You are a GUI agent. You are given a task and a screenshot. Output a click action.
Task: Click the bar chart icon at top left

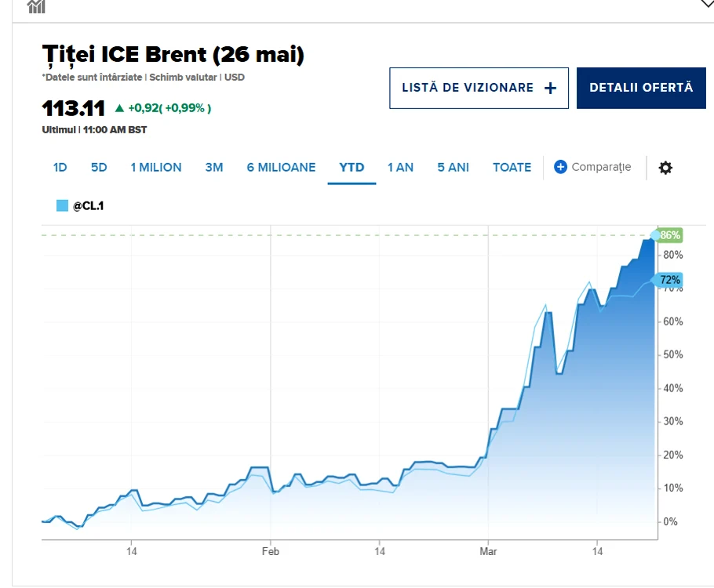click(36, 6)
